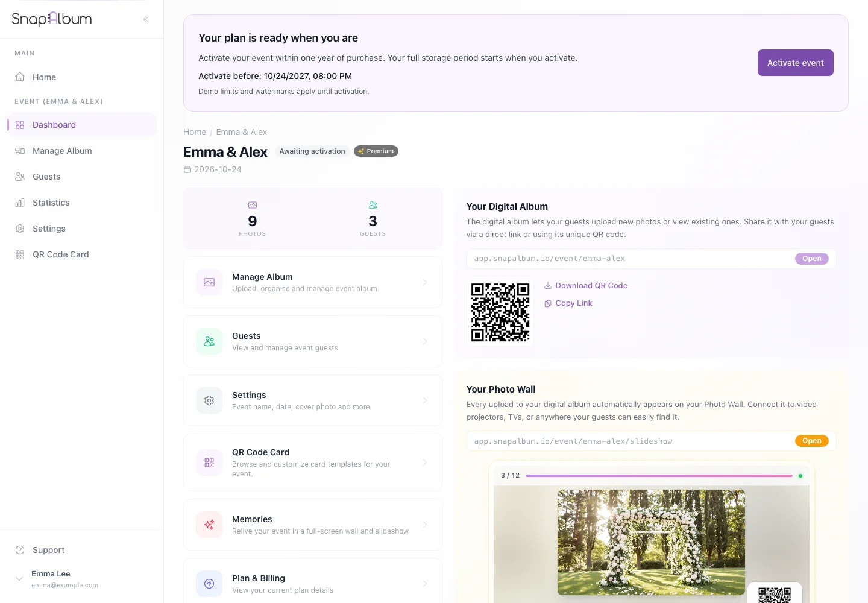
Task: Click the slideshow progress bar
Action: tap(659, 476)
